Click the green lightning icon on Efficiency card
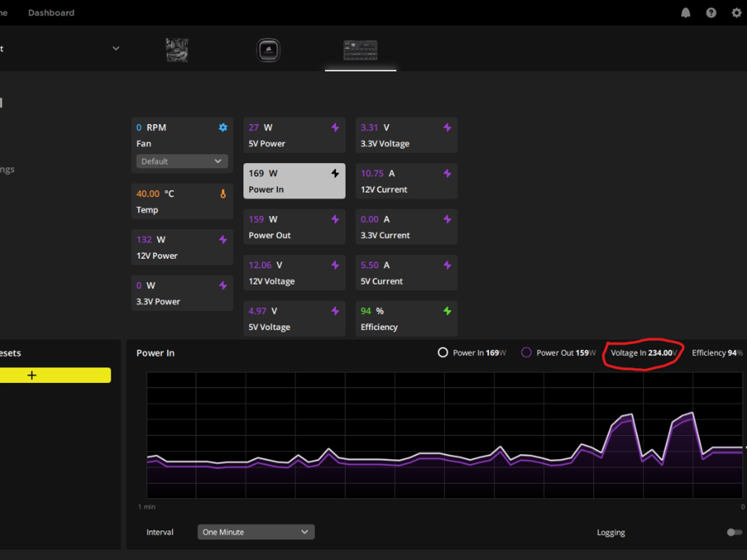 [447, 311]
